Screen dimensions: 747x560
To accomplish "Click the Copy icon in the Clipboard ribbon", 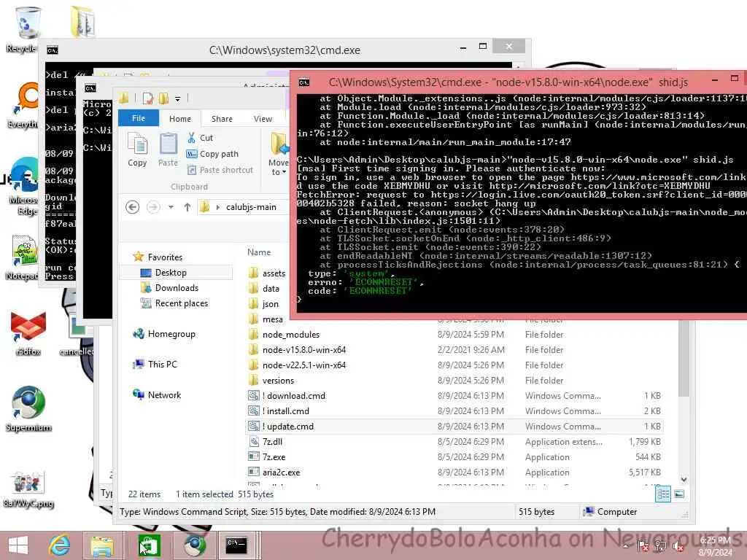I will pyautogui.click(x=137, y=150).
